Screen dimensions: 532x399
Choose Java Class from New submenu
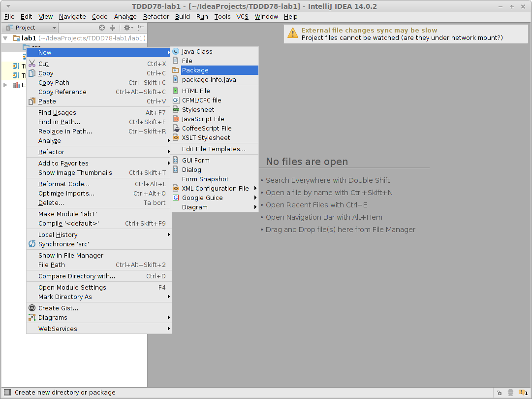pos(215,52)
